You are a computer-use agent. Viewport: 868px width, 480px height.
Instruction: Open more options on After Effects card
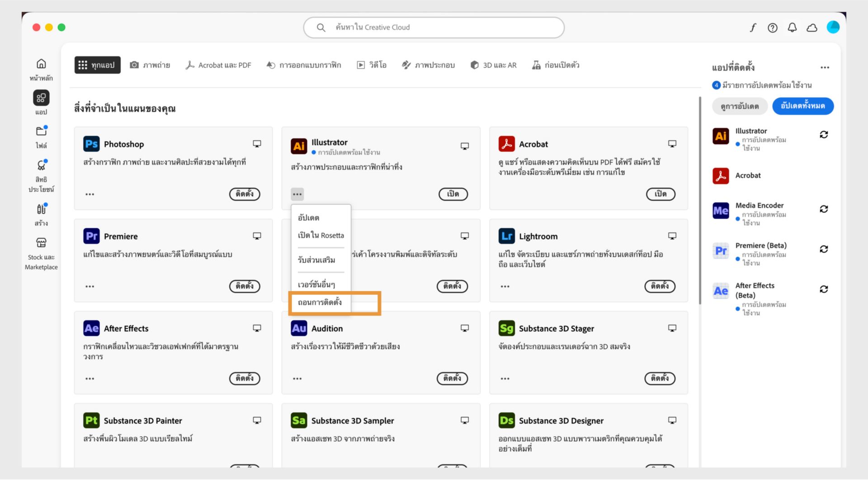[x=90, y=379]
